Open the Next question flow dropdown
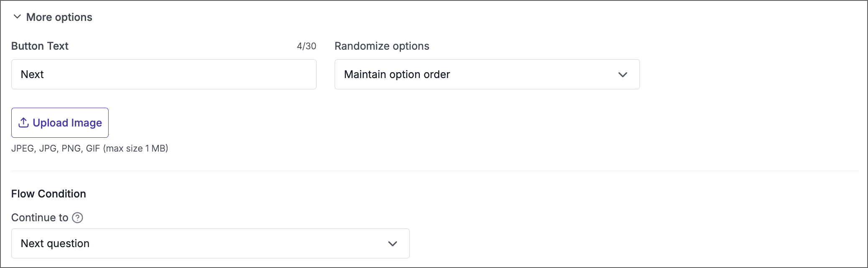The image size is (868, 268). tap(210, 243)
